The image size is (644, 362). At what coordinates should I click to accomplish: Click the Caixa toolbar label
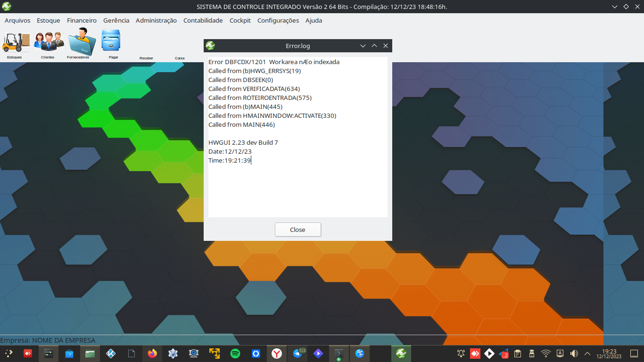pos(180,58)
